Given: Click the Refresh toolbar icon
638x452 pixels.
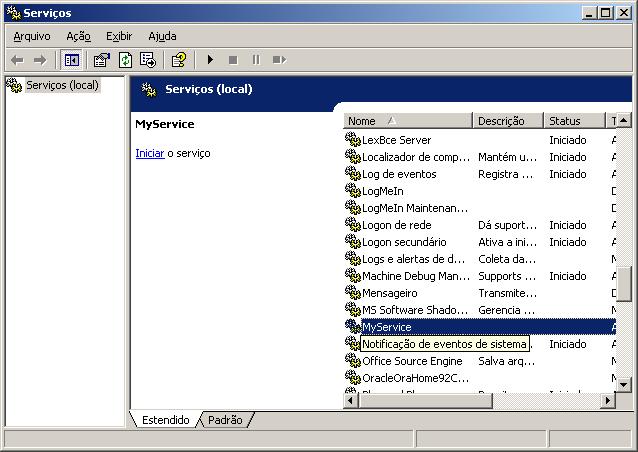Looking at the screenshot, I should [125, 60].
